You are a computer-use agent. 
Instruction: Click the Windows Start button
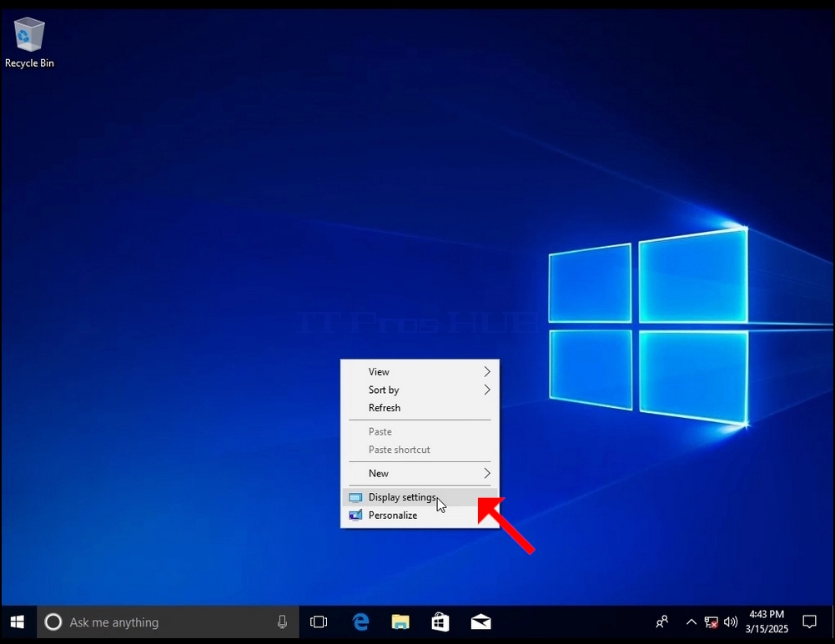pyautogui.click(x=18, y=621)
